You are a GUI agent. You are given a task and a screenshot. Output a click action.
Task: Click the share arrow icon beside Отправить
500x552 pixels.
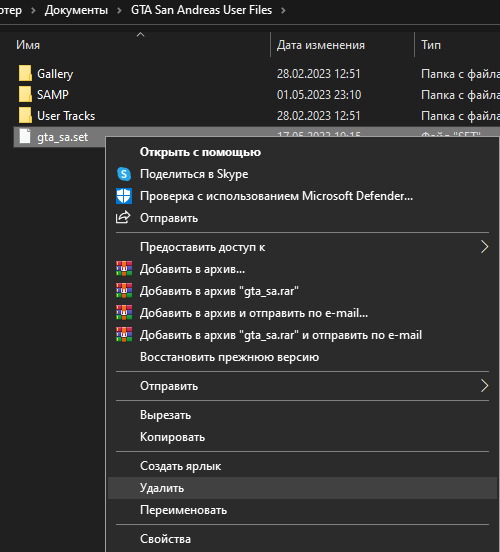tap(123, 218)
